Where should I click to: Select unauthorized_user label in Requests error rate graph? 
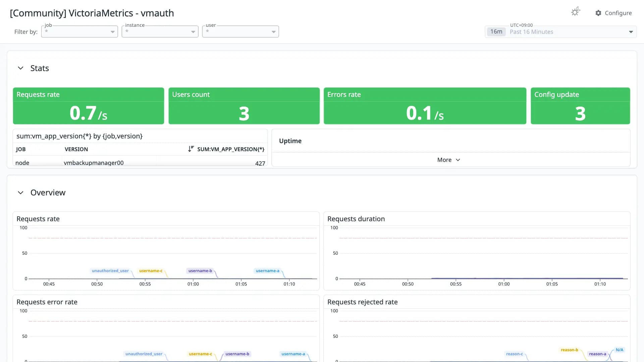point(144,354)
